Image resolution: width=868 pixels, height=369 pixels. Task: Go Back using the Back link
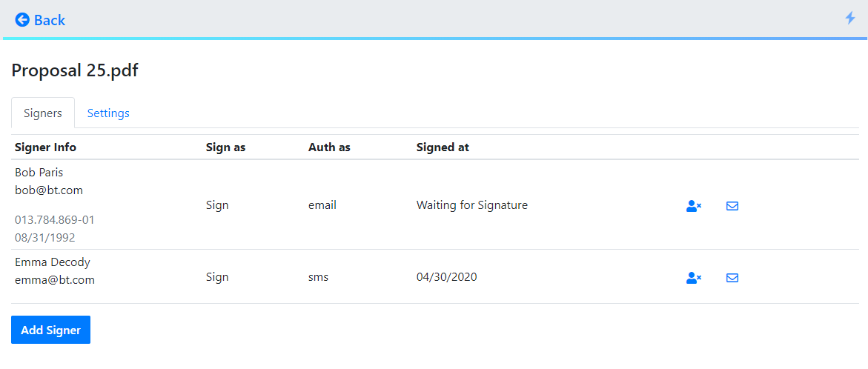pos(49,20)
